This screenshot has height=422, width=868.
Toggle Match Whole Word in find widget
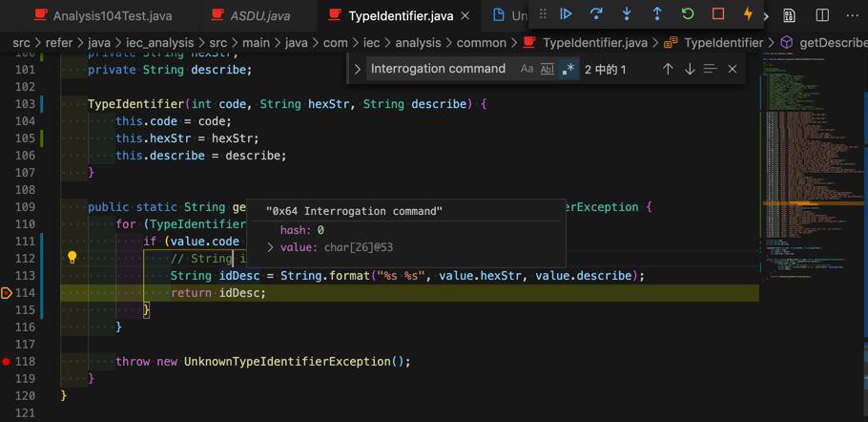(547, 70)
